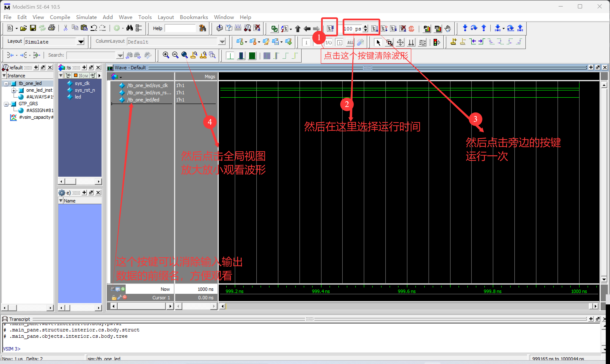
Task: Click the Zoom Full magnifier icon
Action: (x=184, y=55)
